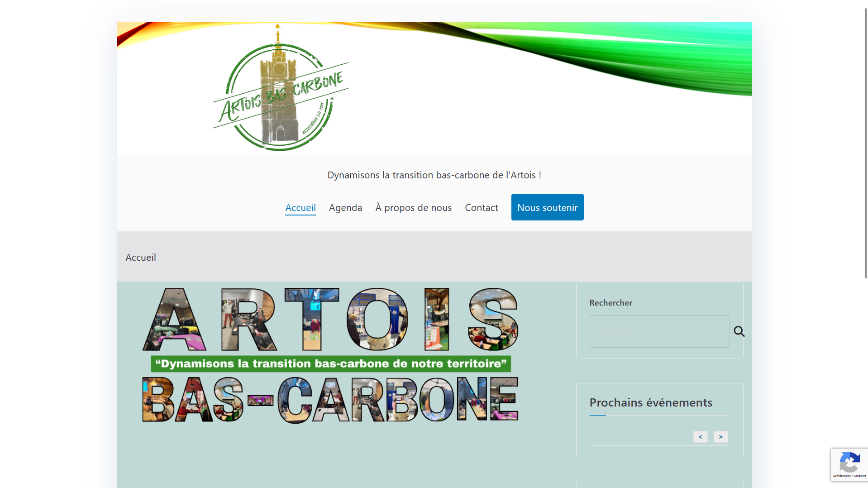Navigate to À propos de nous
This screenshot has height=488, width=868.
click(x=413, y=207)
